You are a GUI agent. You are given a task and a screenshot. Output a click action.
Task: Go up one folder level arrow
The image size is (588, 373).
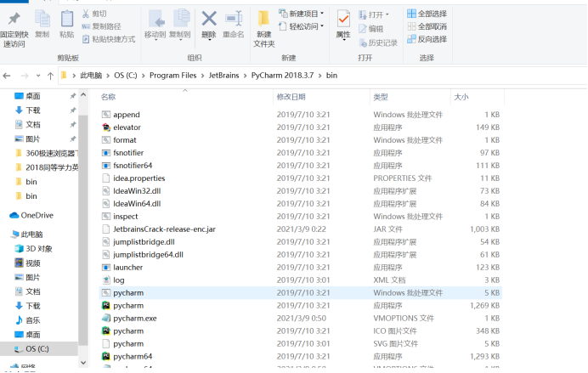[x=50, y=76]
